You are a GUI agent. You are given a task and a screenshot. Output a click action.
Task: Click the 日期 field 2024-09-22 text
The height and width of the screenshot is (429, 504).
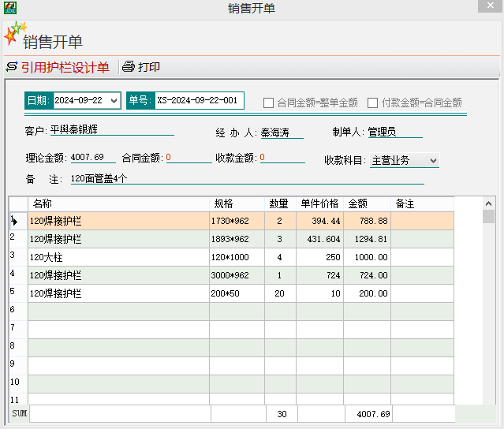coord(78,100)
